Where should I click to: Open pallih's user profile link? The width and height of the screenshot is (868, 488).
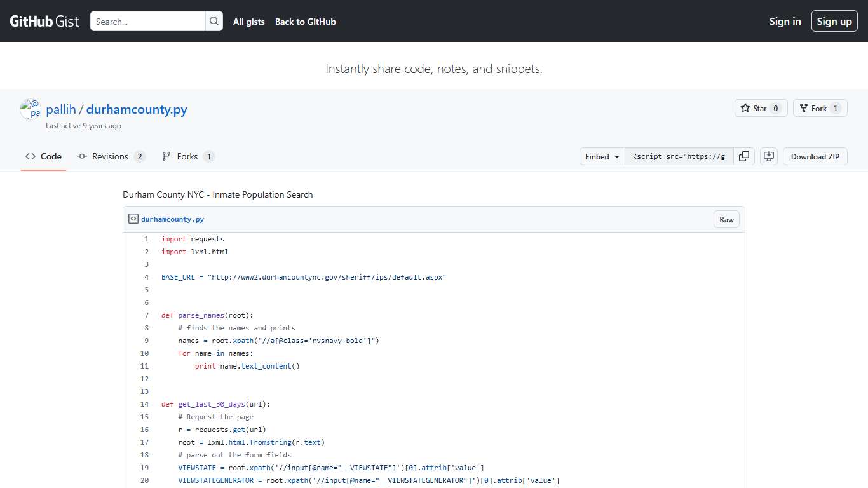[x=61, y=109]
